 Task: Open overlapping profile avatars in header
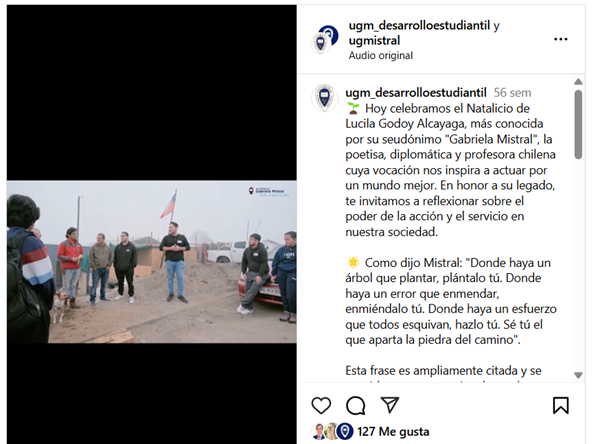pyautogui.click(x=324, y=39)
